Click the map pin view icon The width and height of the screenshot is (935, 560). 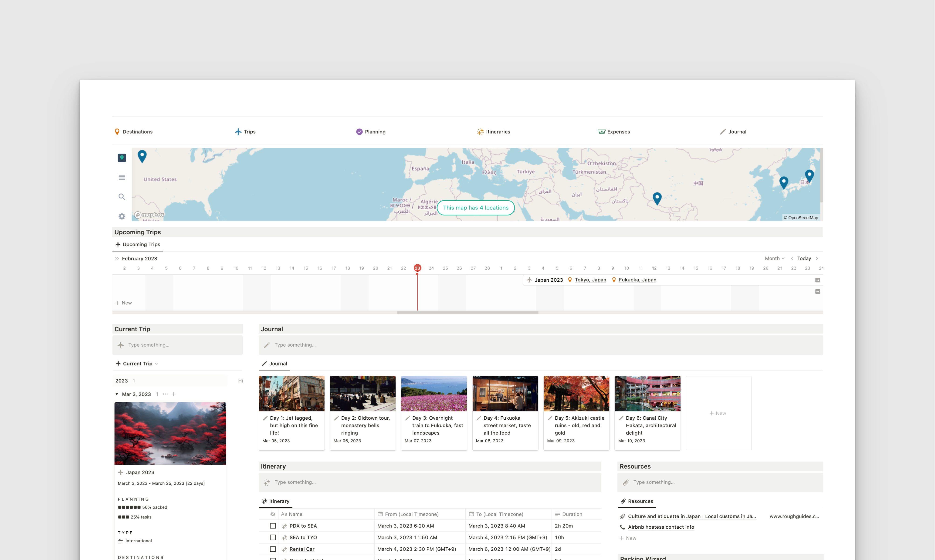click(122, 158)
